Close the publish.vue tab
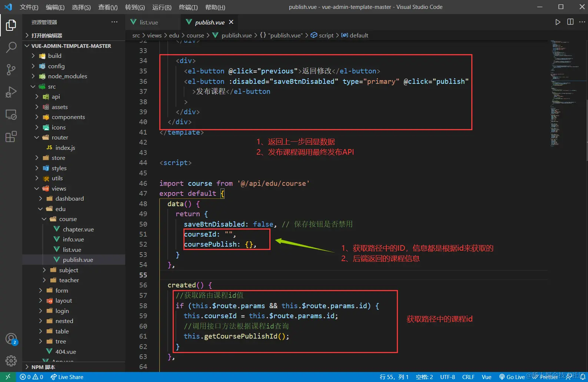 231,22
